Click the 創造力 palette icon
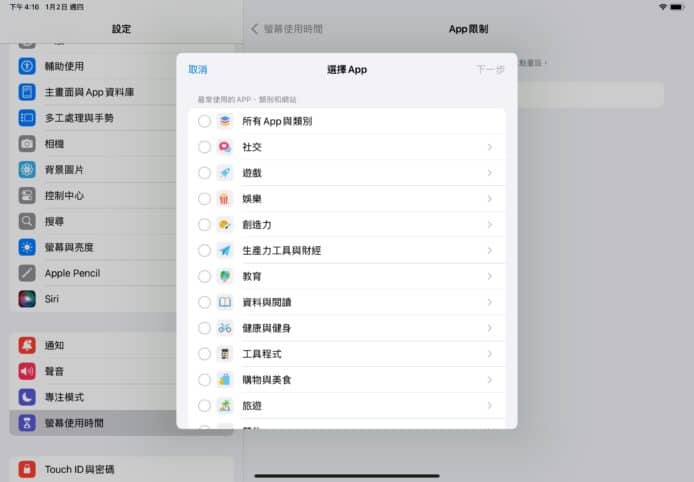Viewport: 694px width, 482px height. pyautogui.click(x=225, y=225)
